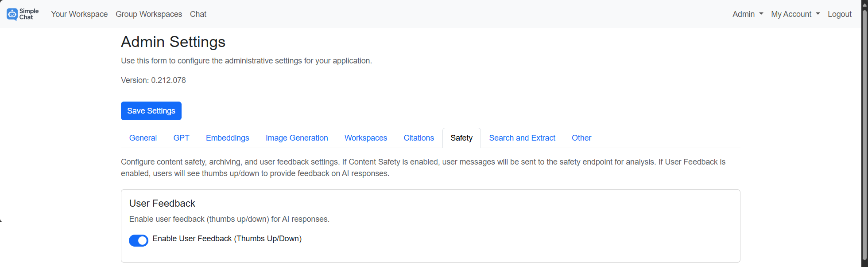Expand the My Account dropdown
The width and height of the screenshot is (868, 267).
coord(795,14)
